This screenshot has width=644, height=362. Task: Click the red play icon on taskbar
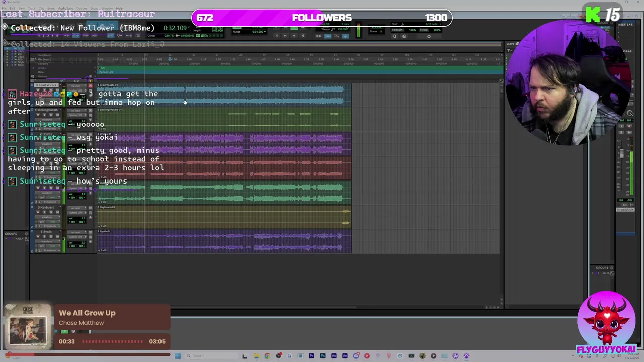click(367, 356)
